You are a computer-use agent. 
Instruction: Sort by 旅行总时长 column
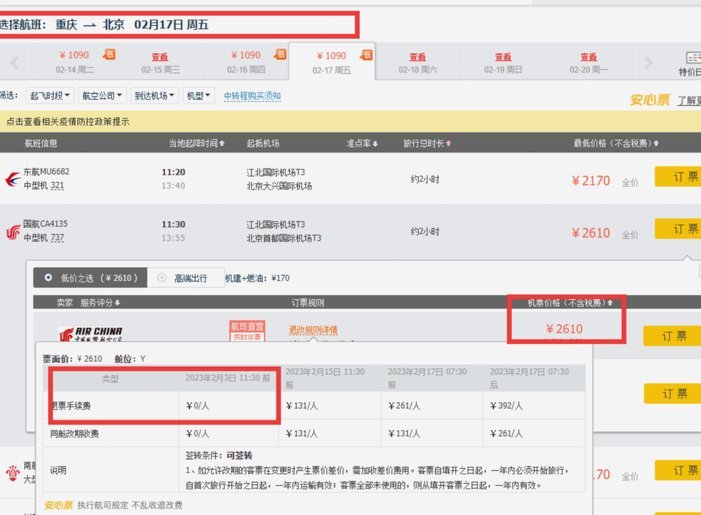tap(427, 143)
